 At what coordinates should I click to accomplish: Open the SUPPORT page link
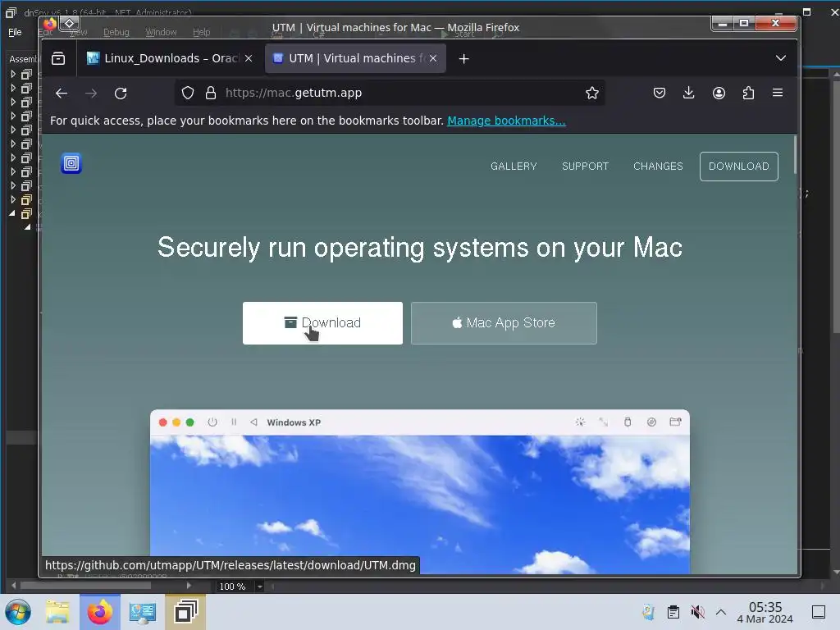coord(585,167)
